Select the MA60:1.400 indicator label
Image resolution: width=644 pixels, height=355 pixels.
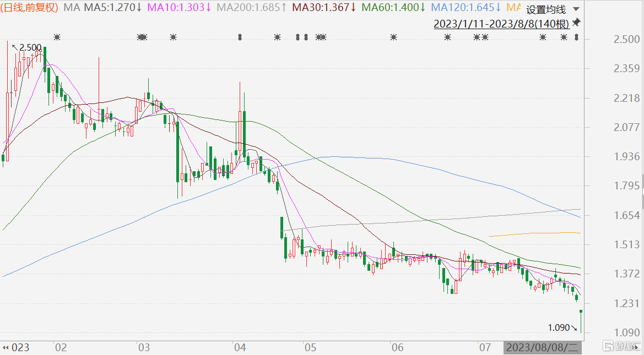tap(394, 7)
